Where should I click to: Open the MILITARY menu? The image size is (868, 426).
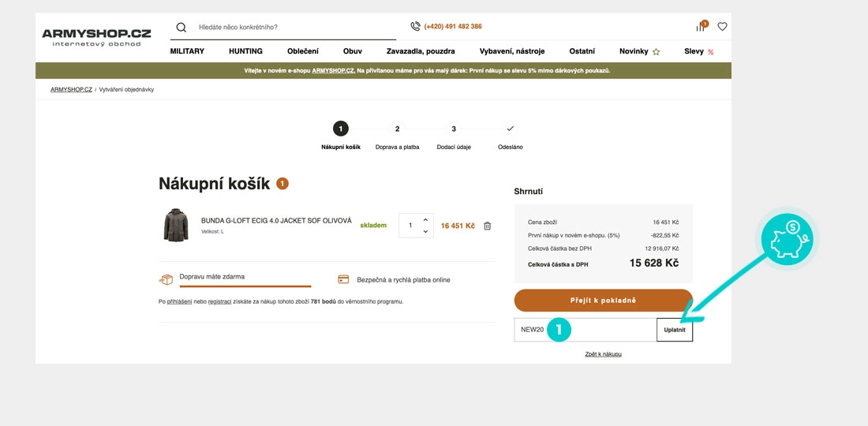tap(187, 51)
